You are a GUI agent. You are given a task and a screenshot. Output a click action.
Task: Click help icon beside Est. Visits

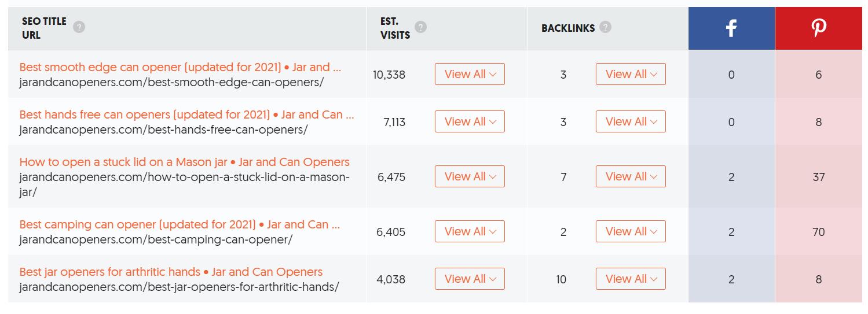coord(421,27)
